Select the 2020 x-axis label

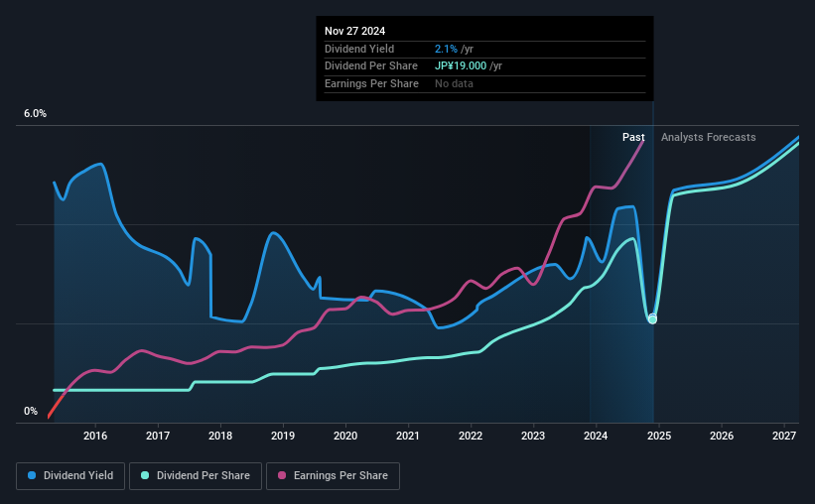[345, 436]
